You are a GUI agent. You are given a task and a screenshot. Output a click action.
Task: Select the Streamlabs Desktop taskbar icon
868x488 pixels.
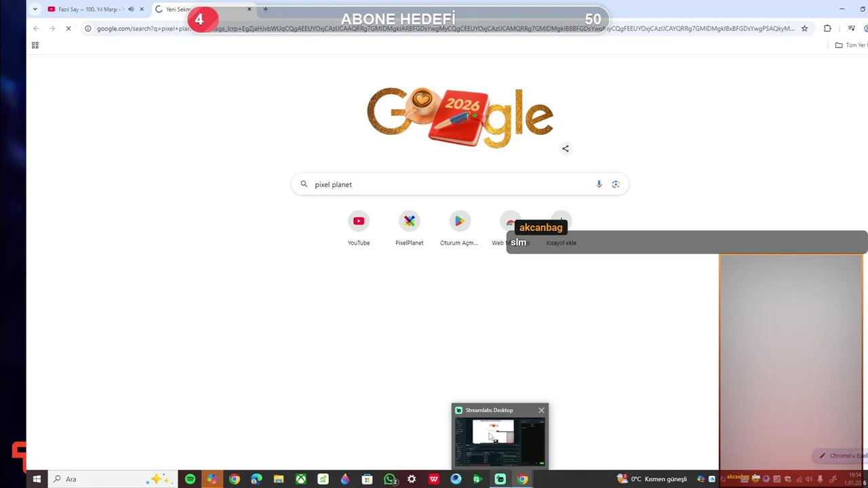500,479
